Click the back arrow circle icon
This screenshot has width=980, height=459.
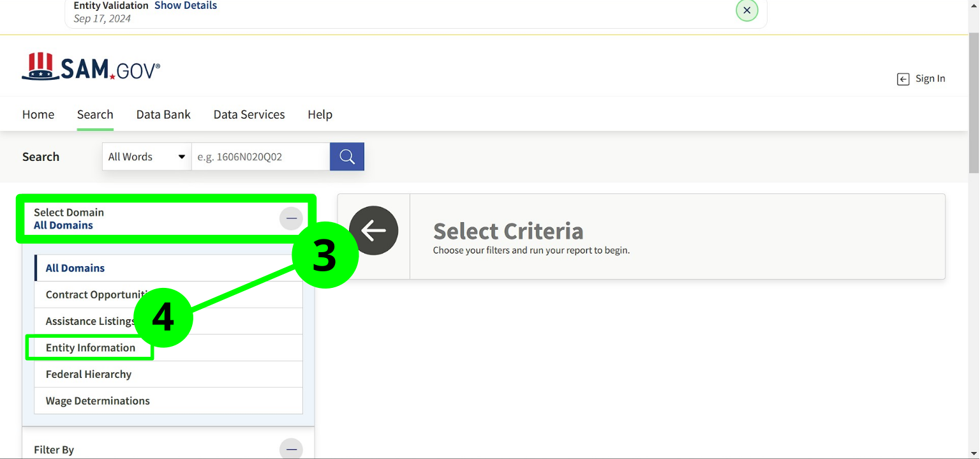pyautogui.click(x=374, y=230)
